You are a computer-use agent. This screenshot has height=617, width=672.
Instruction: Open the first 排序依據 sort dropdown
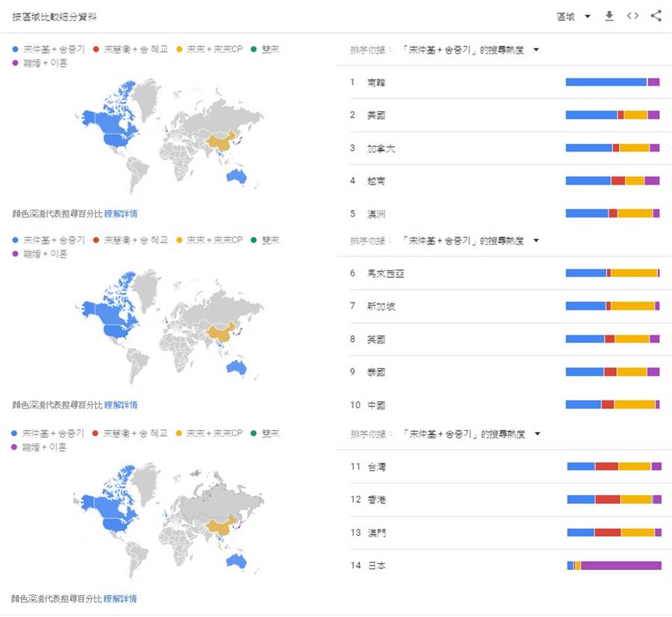535,50
